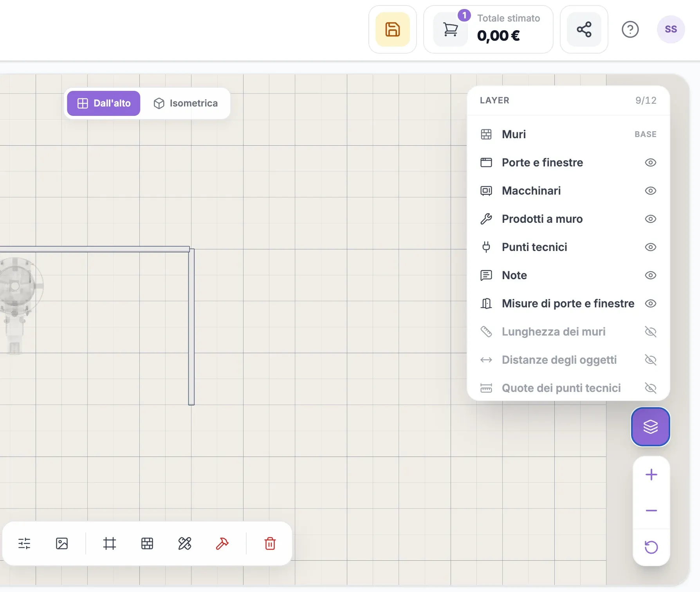The image size is (700, 592).
Task: Click the yellow save floppy disk icon
Action: point(392,29)
